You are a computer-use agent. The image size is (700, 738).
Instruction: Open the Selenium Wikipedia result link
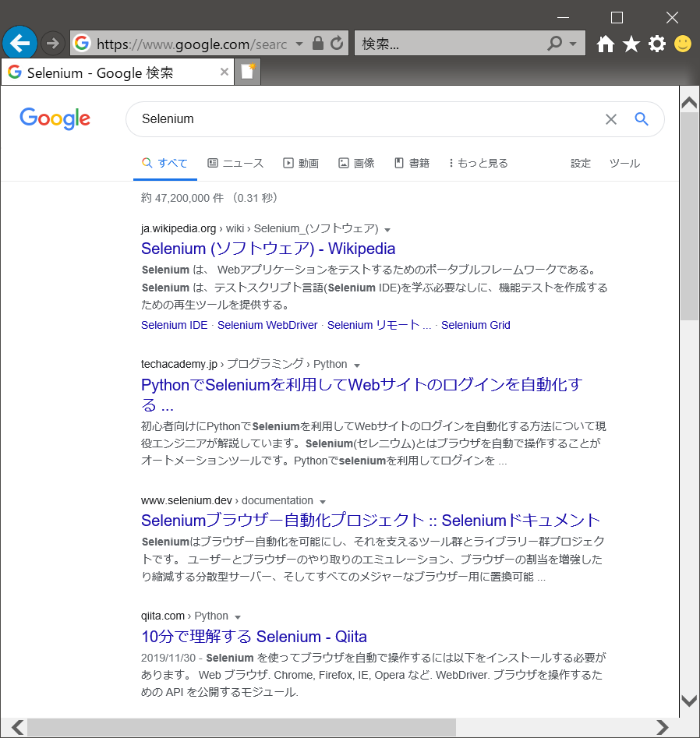click(x=267, y=248)
